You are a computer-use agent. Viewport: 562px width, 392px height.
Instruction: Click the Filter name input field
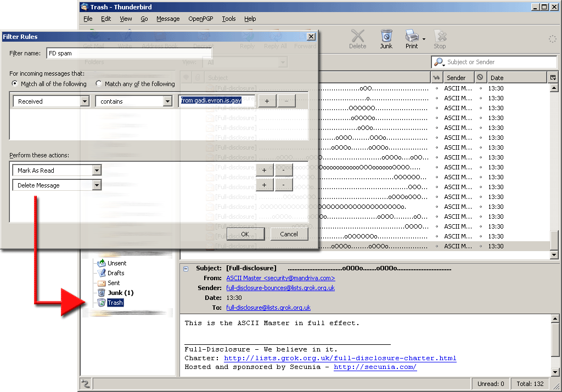(129, 53)
